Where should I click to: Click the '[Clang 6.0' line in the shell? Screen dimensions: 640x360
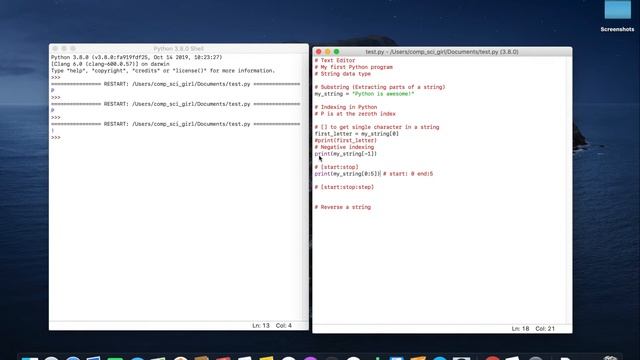pos(110,64)
